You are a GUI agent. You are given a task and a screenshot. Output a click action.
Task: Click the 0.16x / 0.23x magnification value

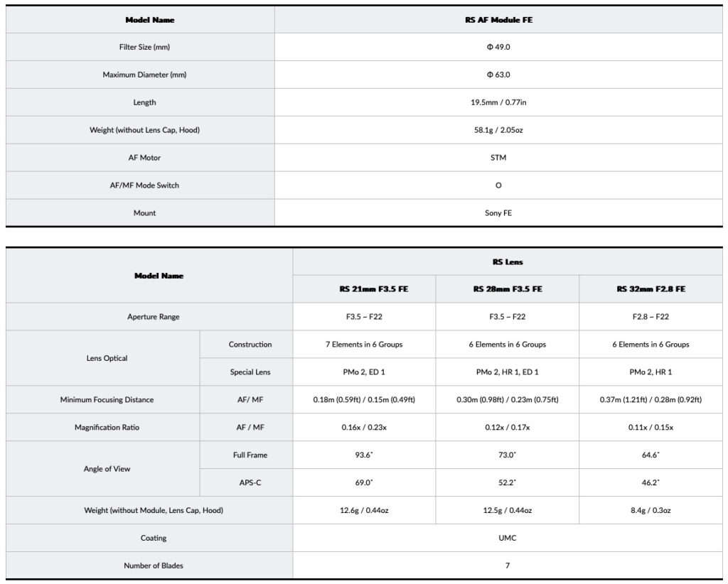[363, 428]
